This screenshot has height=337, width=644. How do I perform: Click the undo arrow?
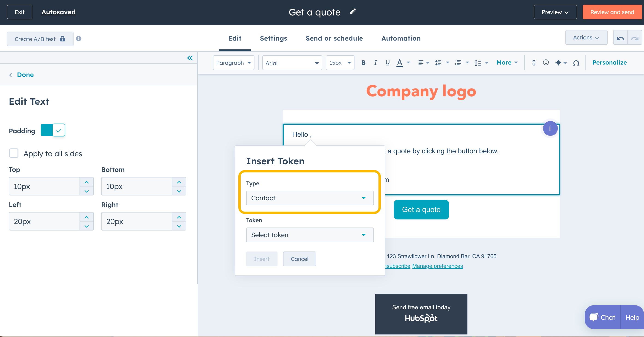click(620, 38)
